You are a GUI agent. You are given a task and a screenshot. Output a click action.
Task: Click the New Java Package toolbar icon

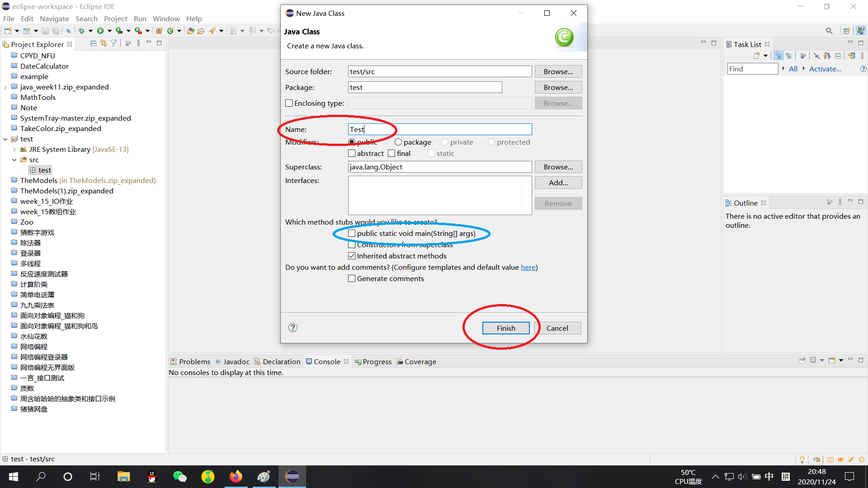(x=159, y=31)
